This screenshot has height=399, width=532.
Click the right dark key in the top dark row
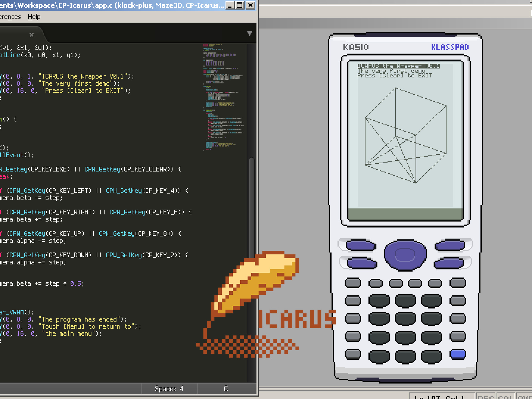pos(431,301)
